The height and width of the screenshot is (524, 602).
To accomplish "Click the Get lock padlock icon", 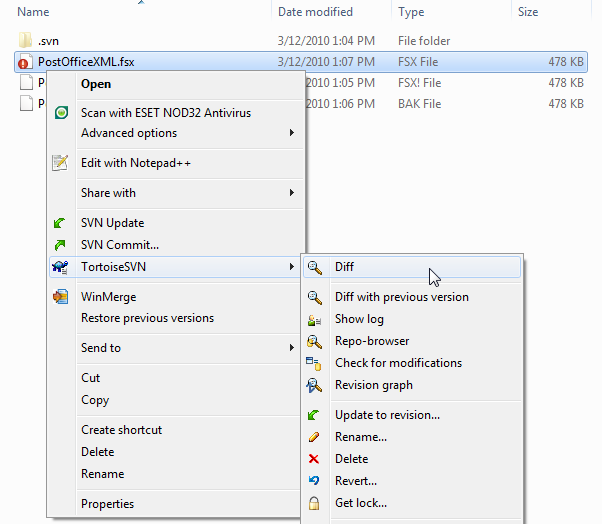I will pyautogui.click(x=315, y=503).
